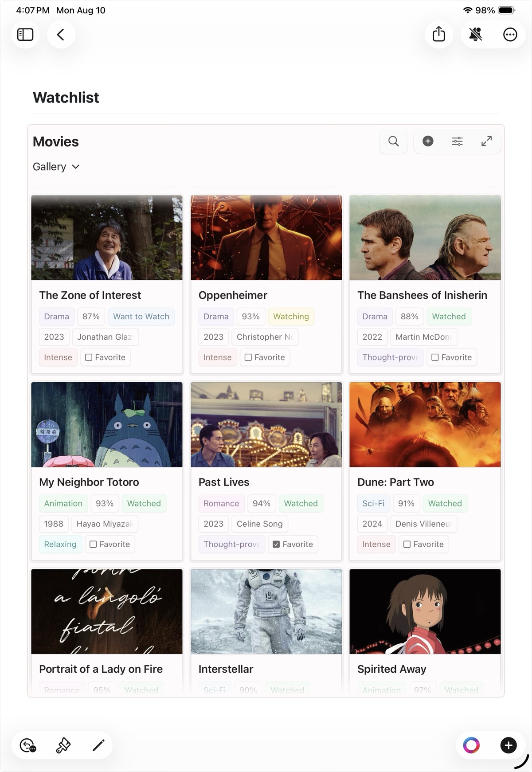Viewport: 532px width, 772px height.
Task: Click the Jonathan Glazer director field
Action: (106, 337)
